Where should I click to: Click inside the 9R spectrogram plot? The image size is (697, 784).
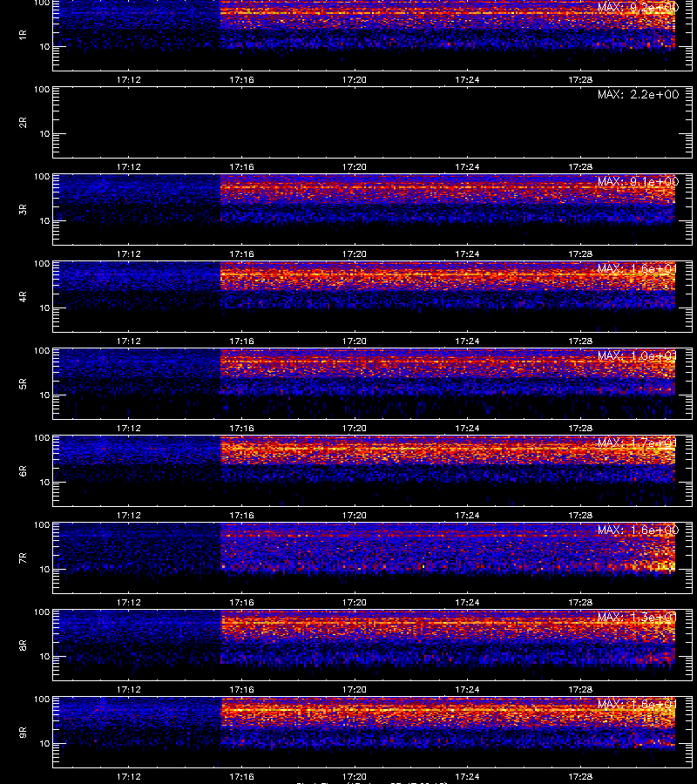point(372,733)
